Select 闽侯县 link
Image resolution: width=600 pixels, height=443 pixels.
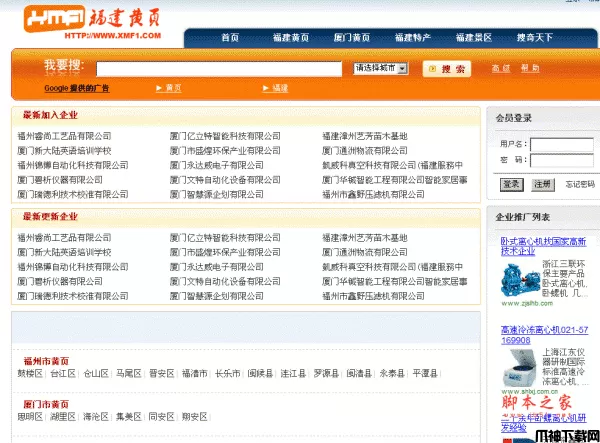click(x=260, y=373)
